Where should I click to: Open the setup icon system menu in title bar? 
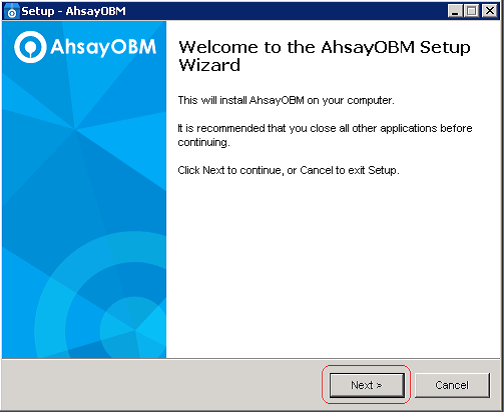(x=12, y=11)
